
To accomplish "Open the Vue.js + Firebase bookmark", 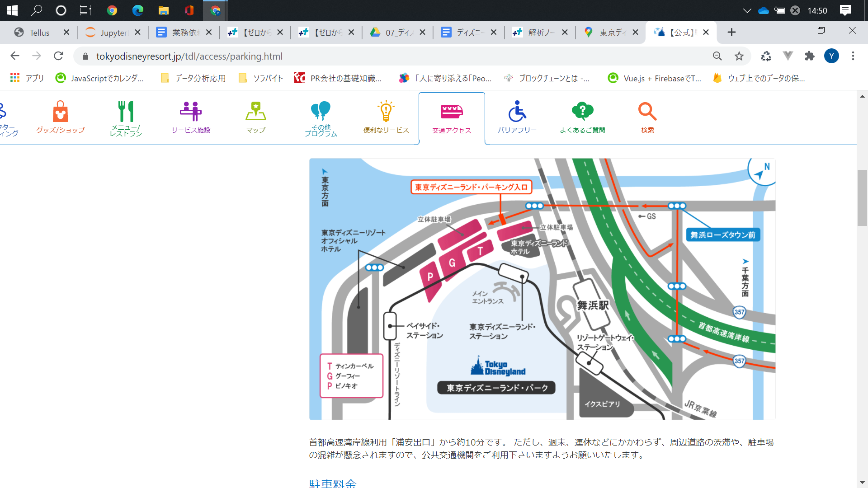I will pyautogui.click(x=655, y=78).
